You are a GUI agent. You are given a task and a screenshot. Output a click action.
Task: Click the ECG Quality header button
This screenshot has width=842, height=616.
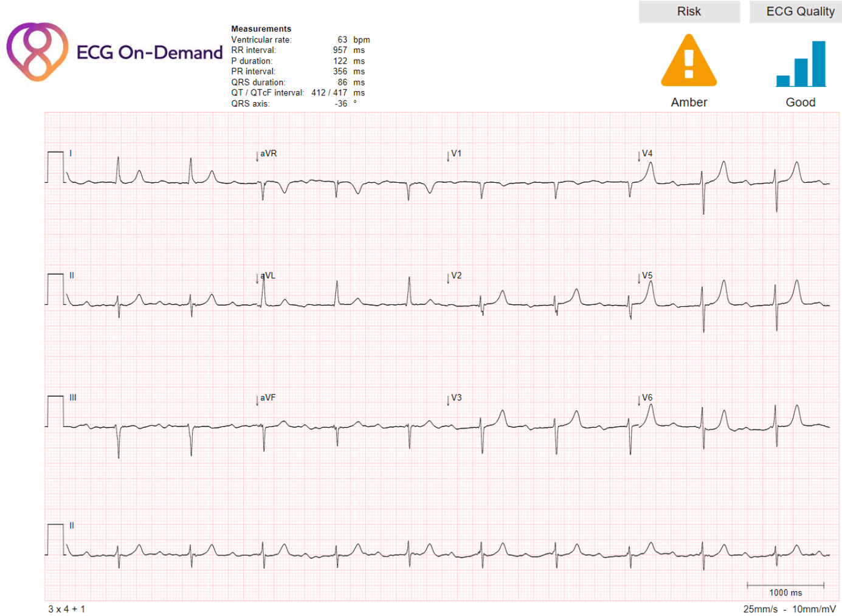(x=797, y=12)
